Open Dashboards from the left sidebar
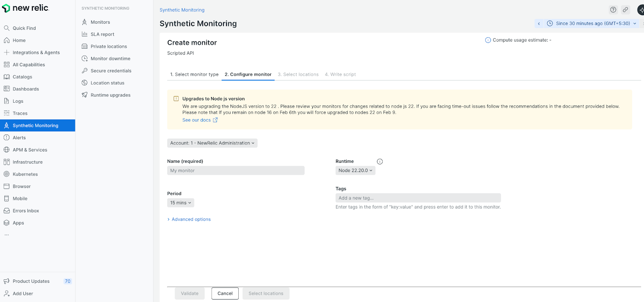 25,89
